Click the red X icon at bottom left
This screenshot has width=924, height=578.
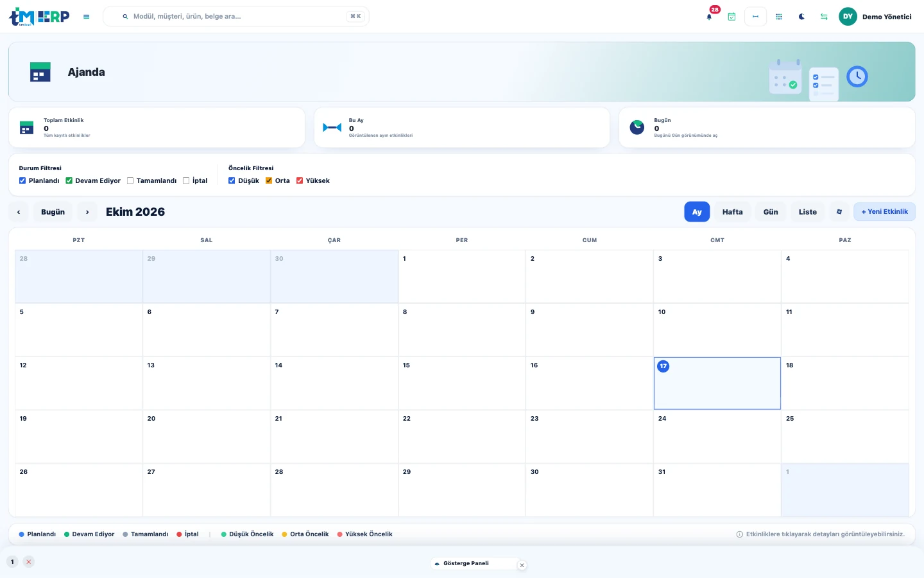click(x=28, y=562)
